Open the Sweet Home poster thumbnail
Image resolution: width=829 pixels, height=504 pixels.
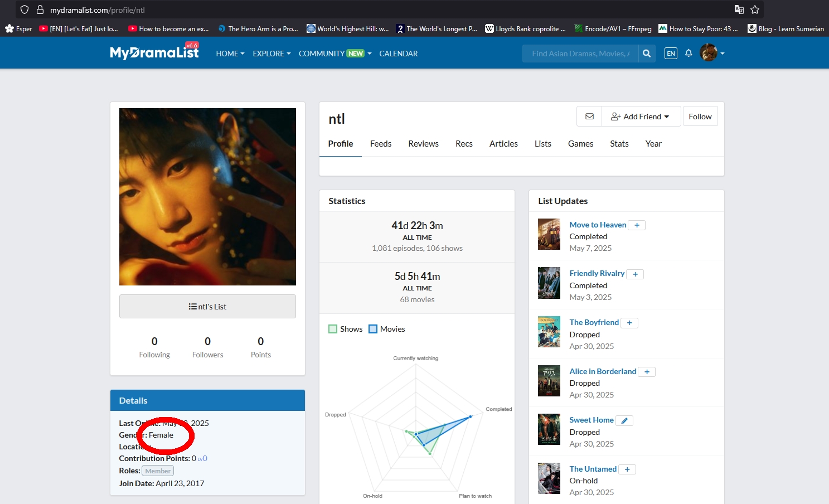(x=549, y=429)
